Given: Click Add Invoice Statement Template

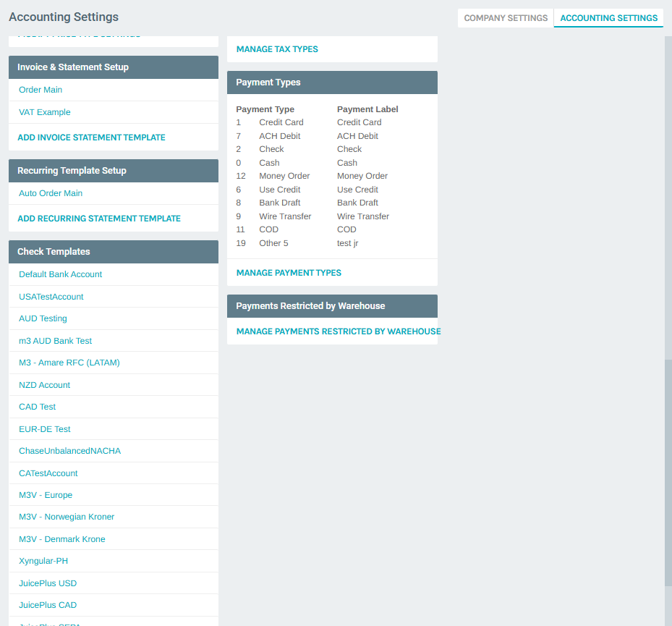Looking at the screenshot, I should click(x=91, y=138).
